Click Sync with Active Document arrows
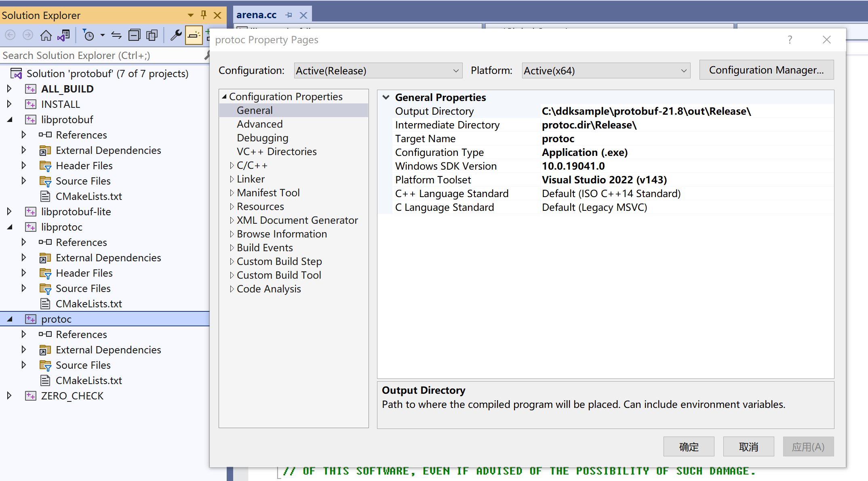Image resolution: width=868 pixels, height=481 pixels. coord(116,36)
